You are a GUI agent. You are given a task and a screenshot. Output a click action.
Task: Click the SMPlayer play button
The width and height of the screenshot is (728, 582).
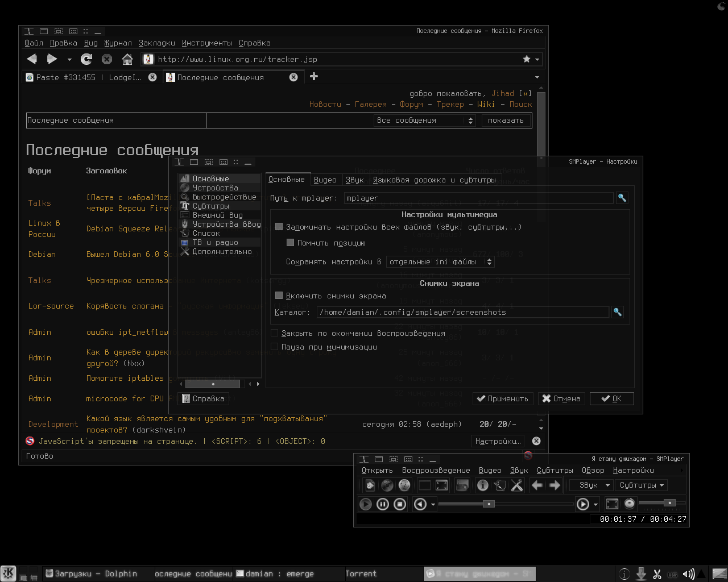pyautogui.click(x=366, y=504)
